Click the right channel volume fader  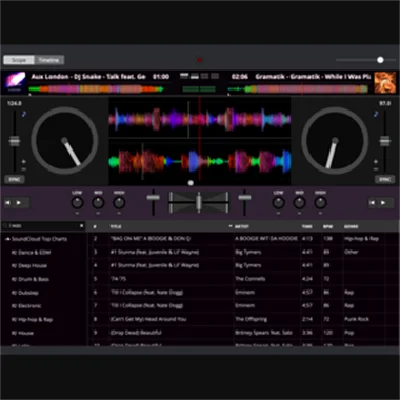[245, 197]
